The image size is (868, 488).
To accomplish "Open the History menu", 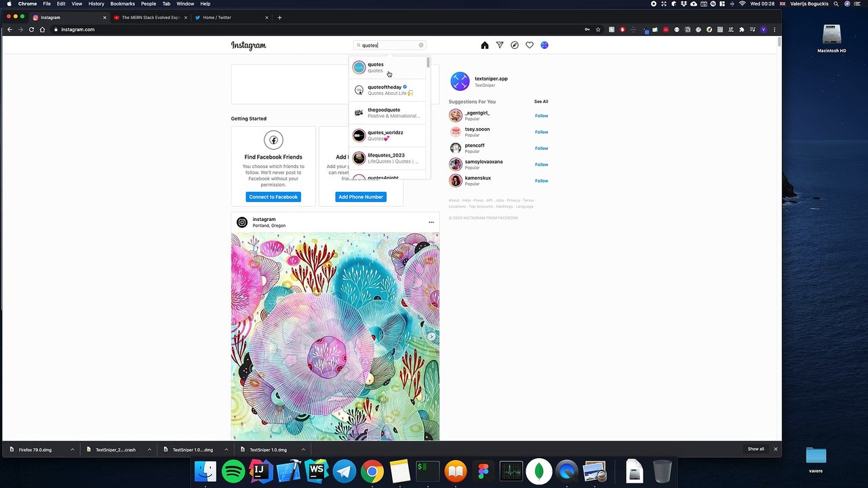I will [x=96, y=3].
